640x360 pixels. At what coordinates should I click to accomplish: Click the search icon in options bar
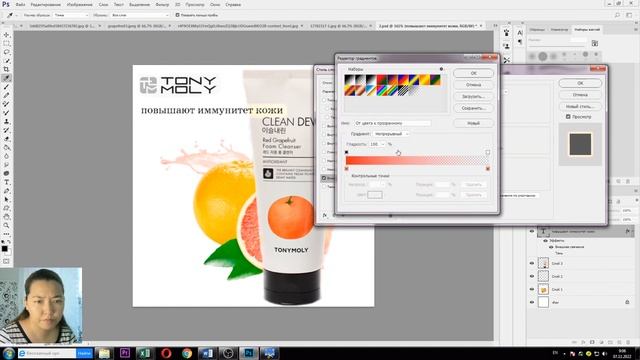(617, 15)
